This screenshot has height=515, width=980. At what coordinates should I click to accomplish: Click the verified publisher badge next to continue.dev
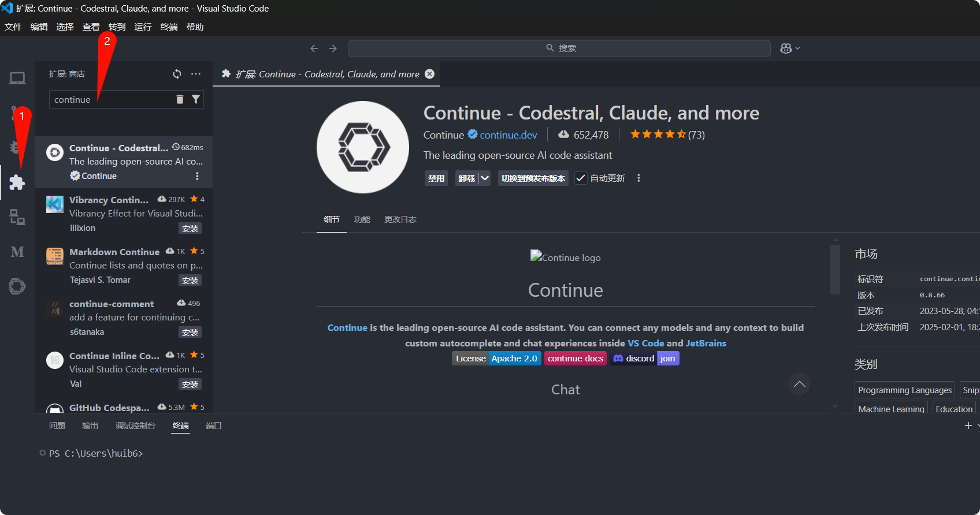(x=473, y=135)
